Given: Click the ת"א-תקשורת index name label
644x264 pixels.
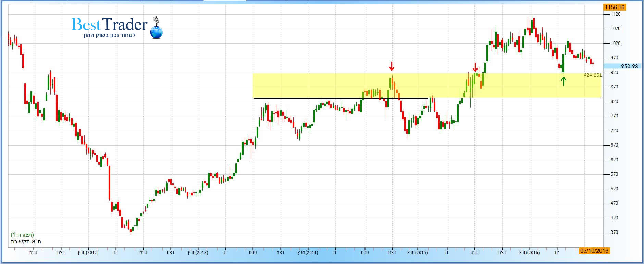Looking at the screenshot, I should click(26, 241).
